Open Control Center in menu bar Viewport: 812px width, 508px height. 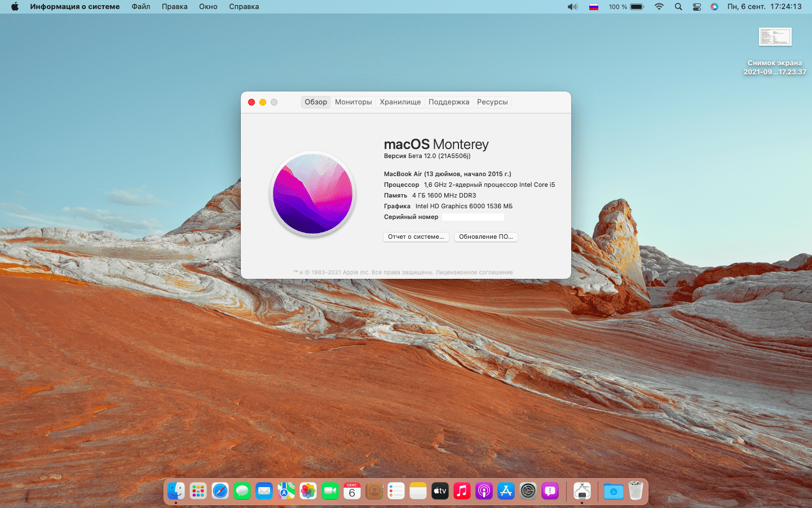coord(697,7)
